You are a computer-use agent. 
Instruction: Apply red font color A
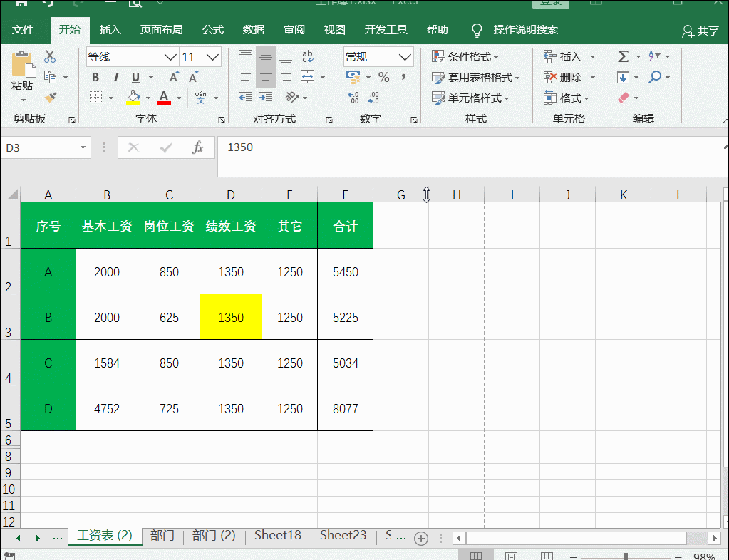click(x=164, y=98)
